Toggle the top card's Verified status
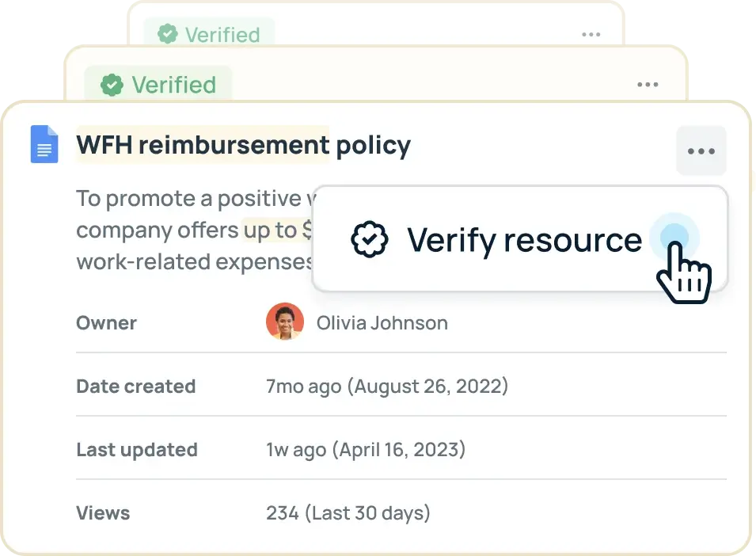 pyautogui.click(x=208, y=34)
